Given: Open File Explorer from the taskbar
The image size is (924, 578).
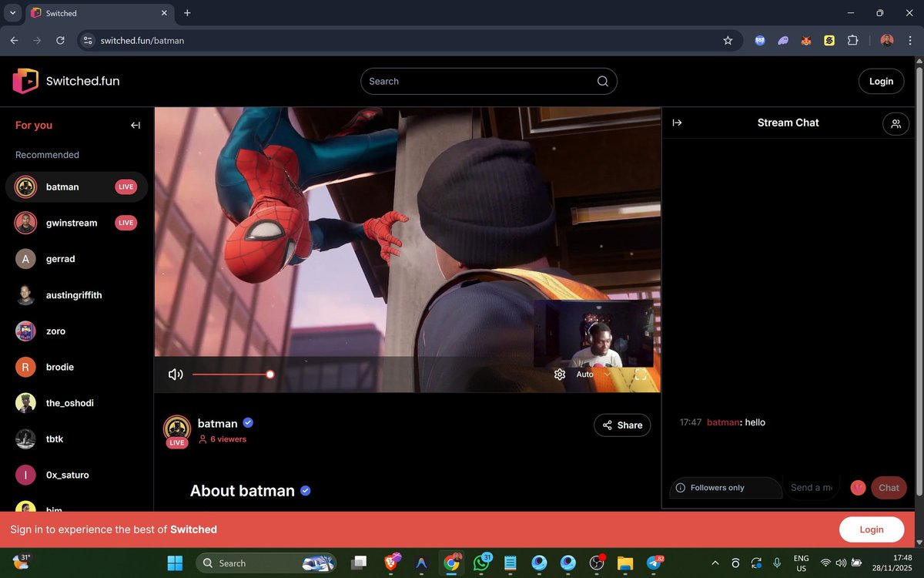Looking at the screenshot, I should click(624, 563).
